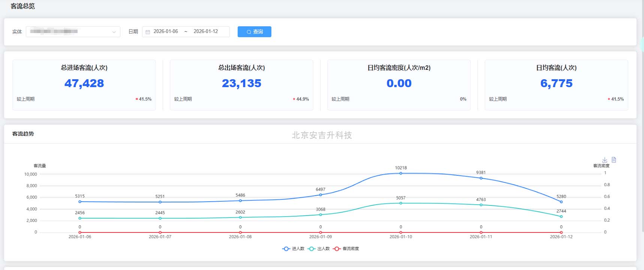This screenshot has width=644, height=270.
Task: Open date picker at start date 2026-01-06
Action: point(166,32)
